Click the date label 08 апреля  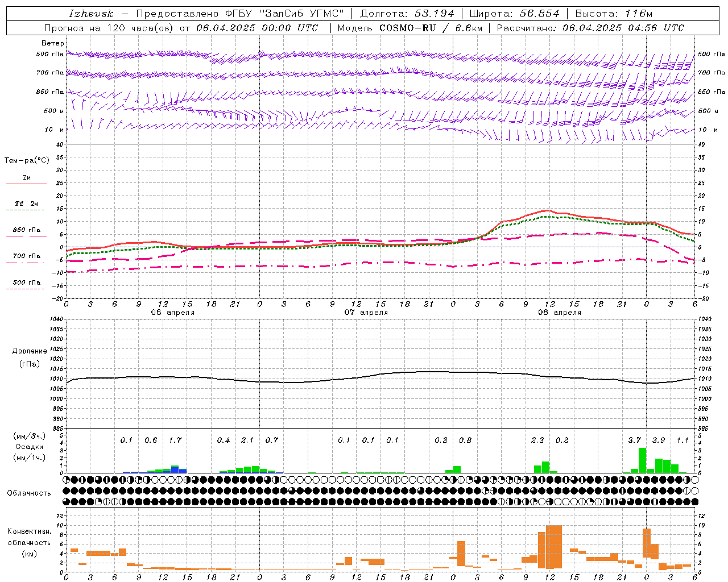click(x=559, y=313)
